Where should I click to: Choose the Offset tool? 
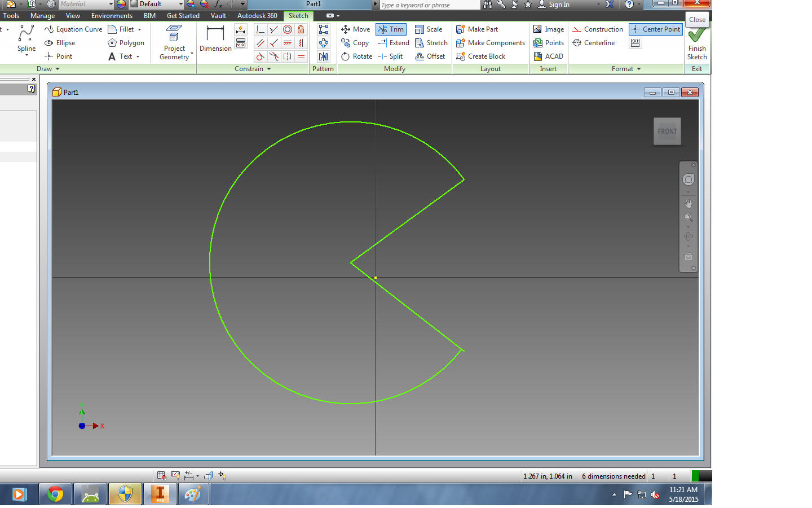430,56
